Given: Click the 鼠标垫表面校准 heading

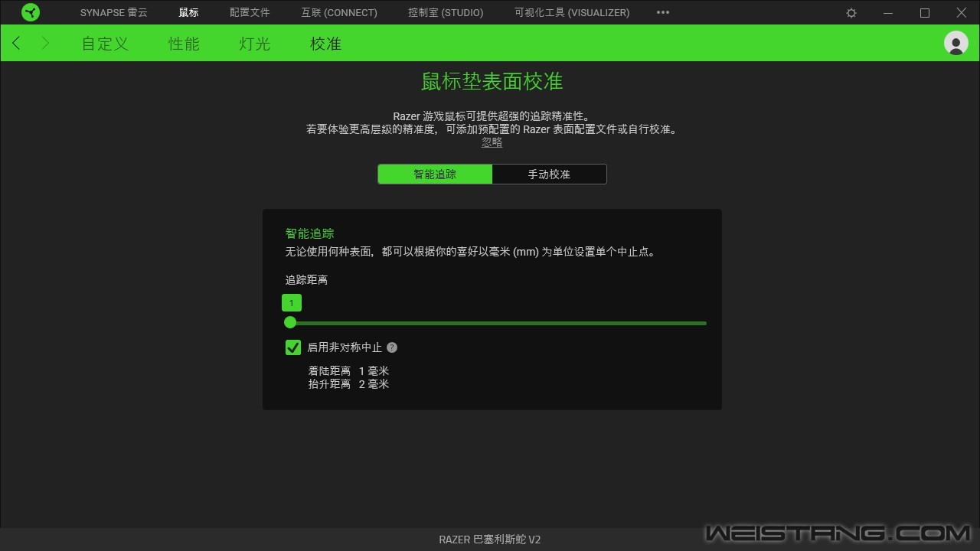Looking at the screenshot, I should click(492, 81).
